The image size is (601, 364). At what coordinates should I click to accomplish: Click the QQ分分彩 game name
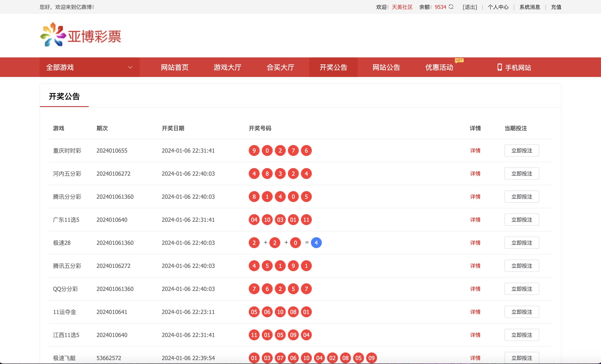pos(65,289)
